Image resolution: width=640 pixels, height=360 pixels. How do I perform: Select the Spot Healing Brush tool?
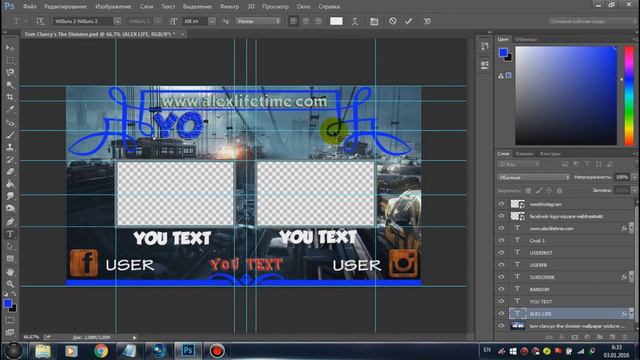[10, 122]
